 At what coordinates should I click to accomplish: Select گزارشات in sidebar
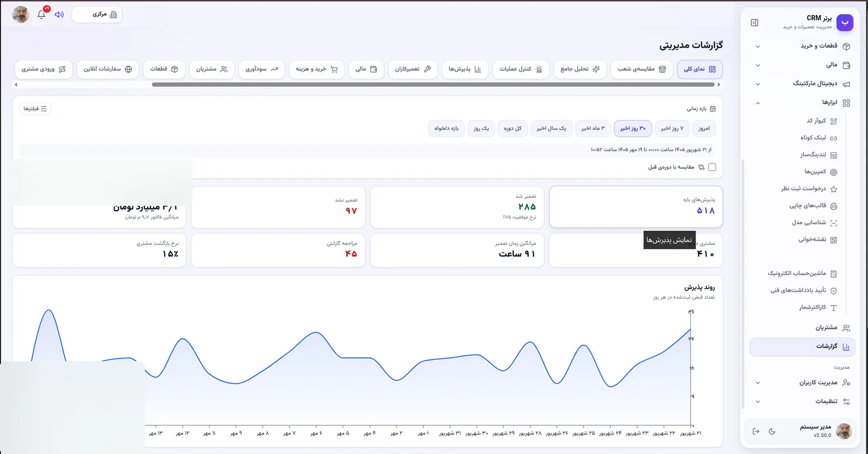[802, 346]
